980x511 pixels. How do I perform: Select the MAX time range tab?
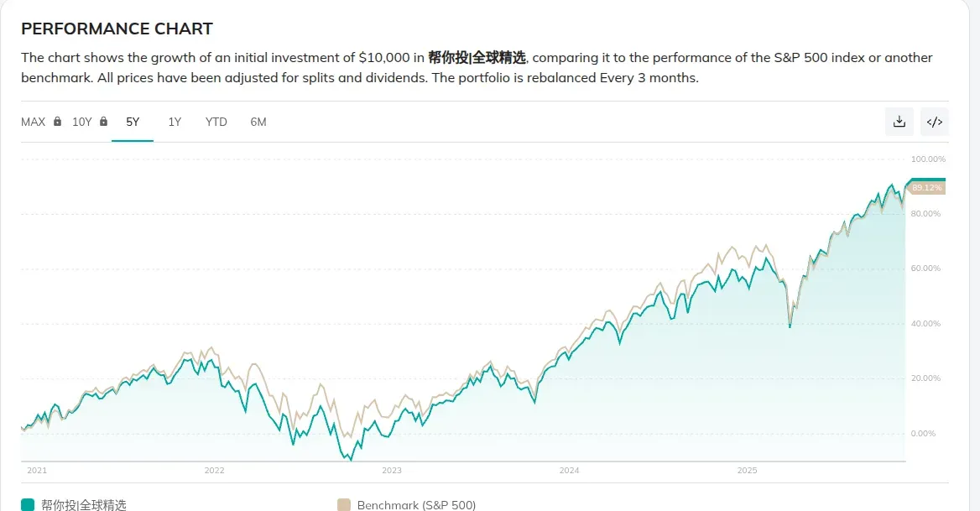[x=34, y=122]
